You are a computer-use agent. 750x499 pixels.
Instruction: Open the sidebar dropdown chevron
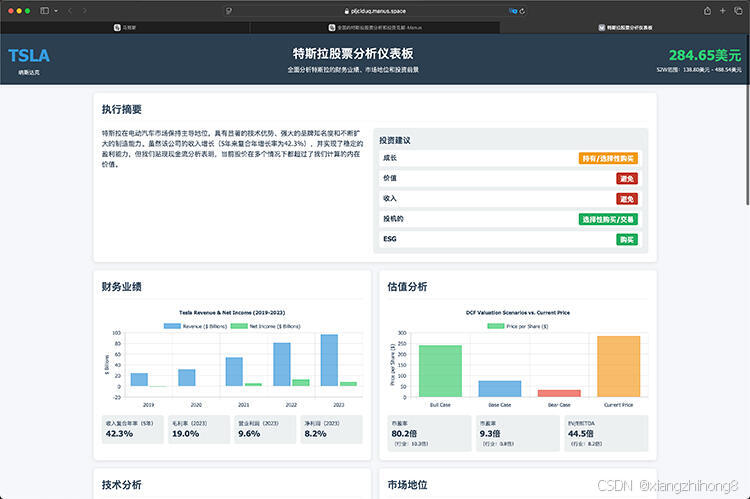56,11
